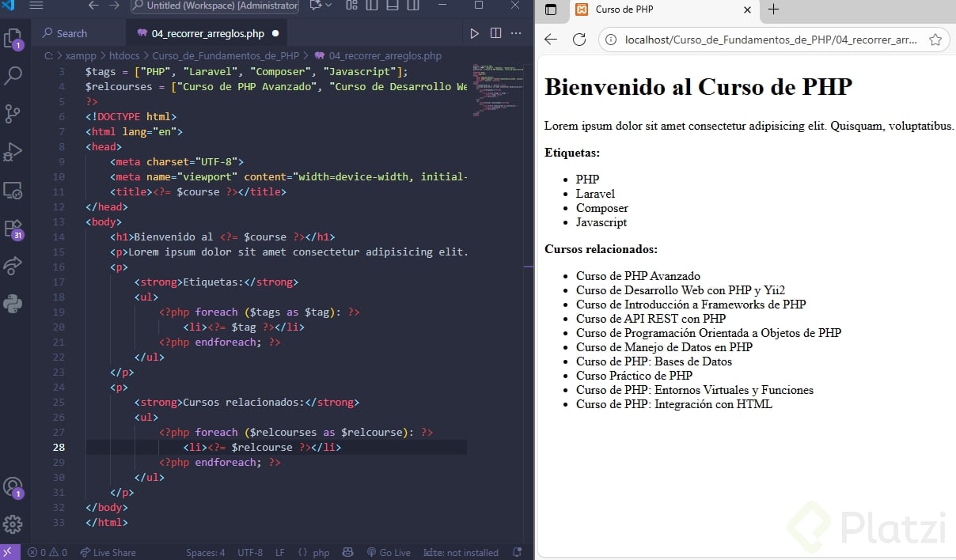
Task: Open the Search view in activity bar
Action: click(13, 76)
